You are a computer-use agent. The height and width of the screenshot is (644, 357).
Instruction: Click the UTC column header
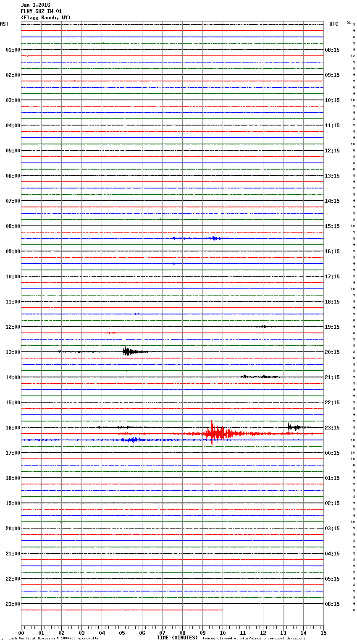tap(334, 24)
